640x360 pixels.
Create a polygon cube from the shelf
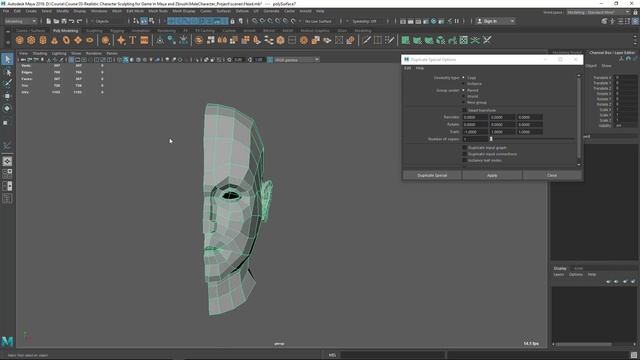pyautogui.click(x=31, y=40)
